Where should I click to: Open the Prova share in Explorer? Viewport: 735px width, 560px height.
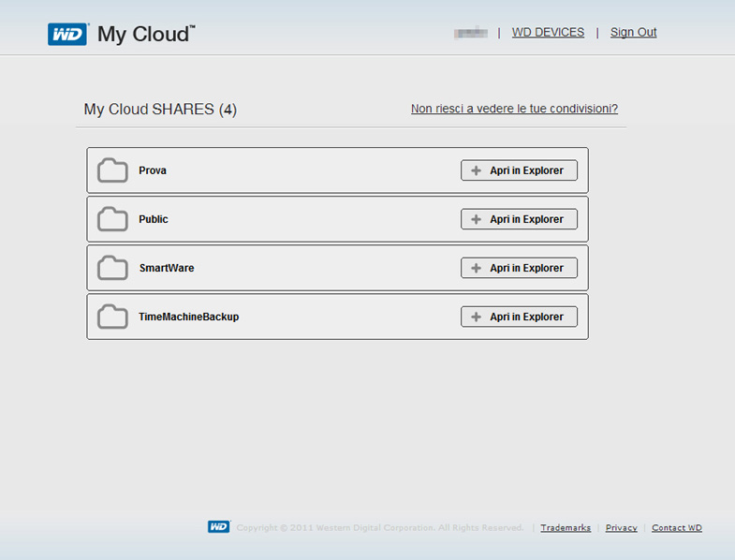coord(519,170)
